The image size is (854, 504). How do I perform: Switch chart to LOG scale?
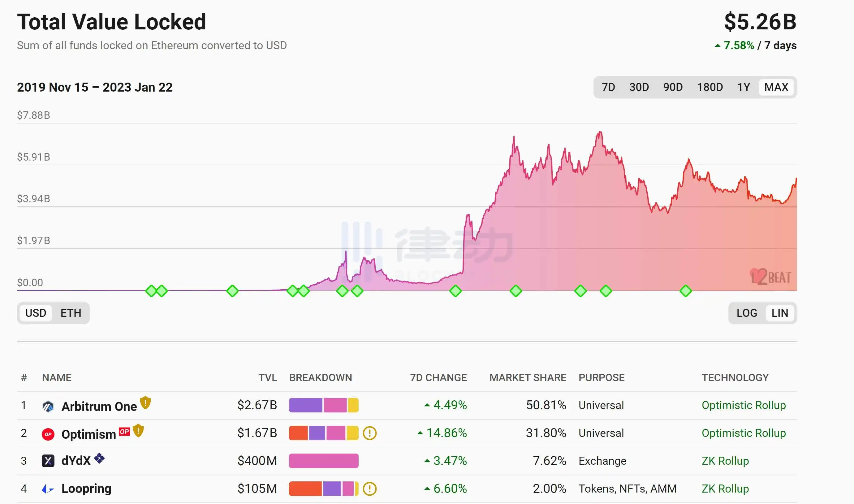coord(747,313)
